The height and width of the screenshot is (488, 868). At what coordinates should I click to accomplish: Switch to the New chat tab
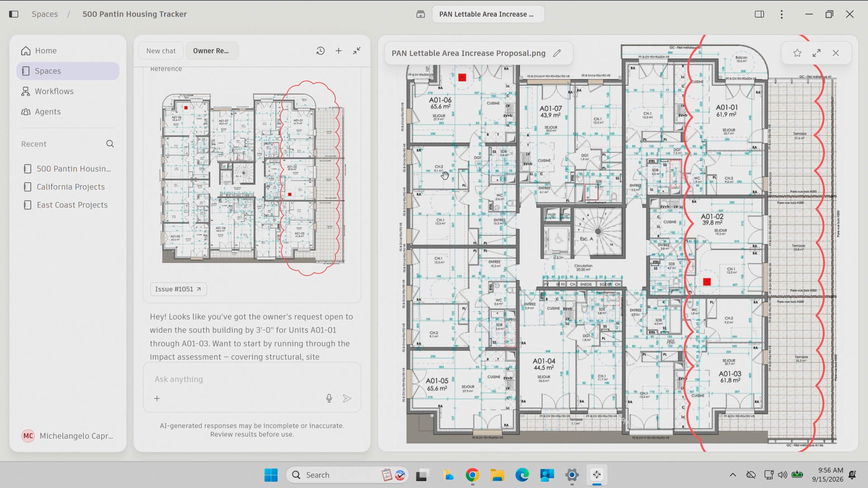(x=161, y=51)
